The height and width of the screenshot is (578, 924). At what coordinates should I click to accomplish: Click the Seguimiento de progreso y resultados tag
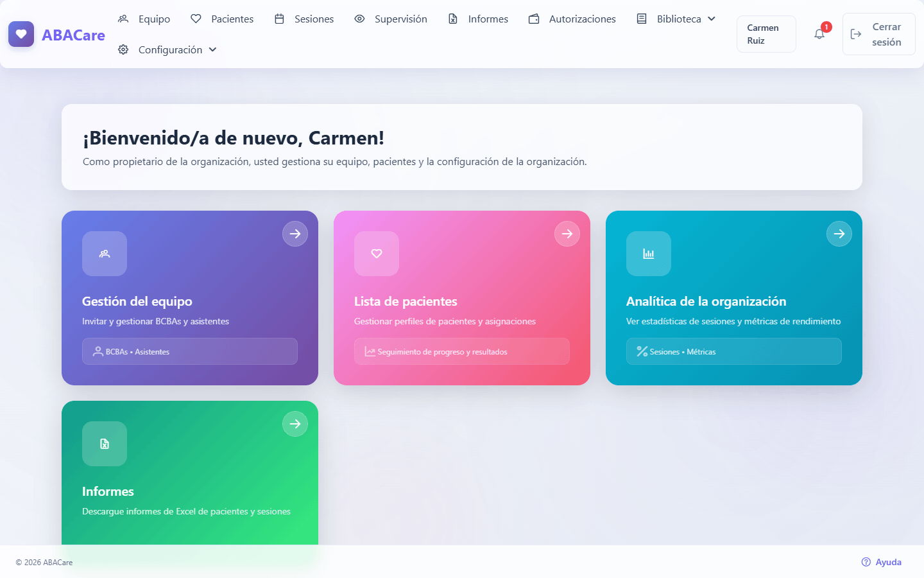pyautogui.click(x=462, y=351)
